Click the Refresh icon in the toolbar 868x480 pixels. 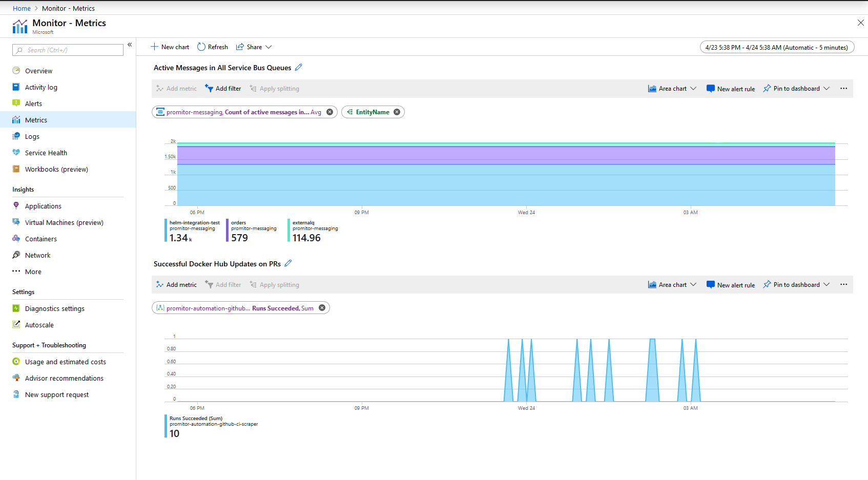201,47
